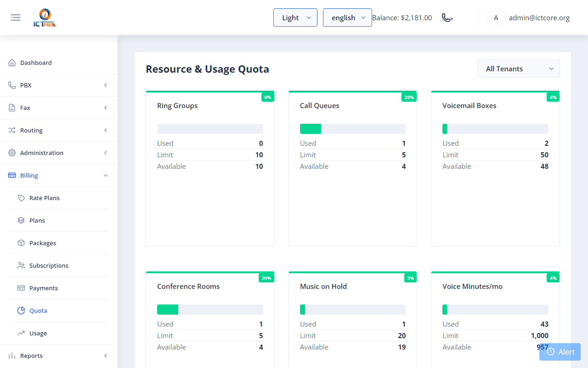Viewport: 588px width, 368px height.
Task: Click the Call Queues progress bar
Action: [x=353, y=129]
